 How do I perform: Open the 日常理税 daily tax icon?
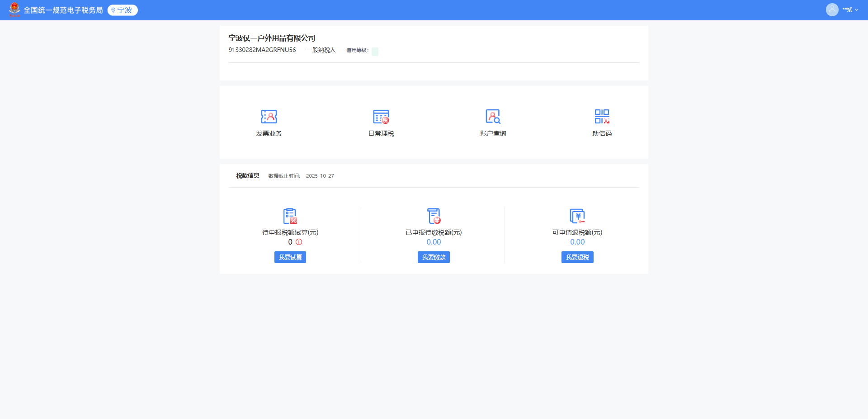pos(381,117)
